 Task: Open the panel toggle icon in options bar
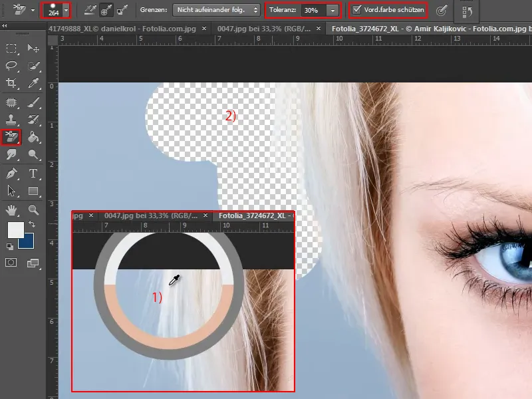tap(467, 11)
